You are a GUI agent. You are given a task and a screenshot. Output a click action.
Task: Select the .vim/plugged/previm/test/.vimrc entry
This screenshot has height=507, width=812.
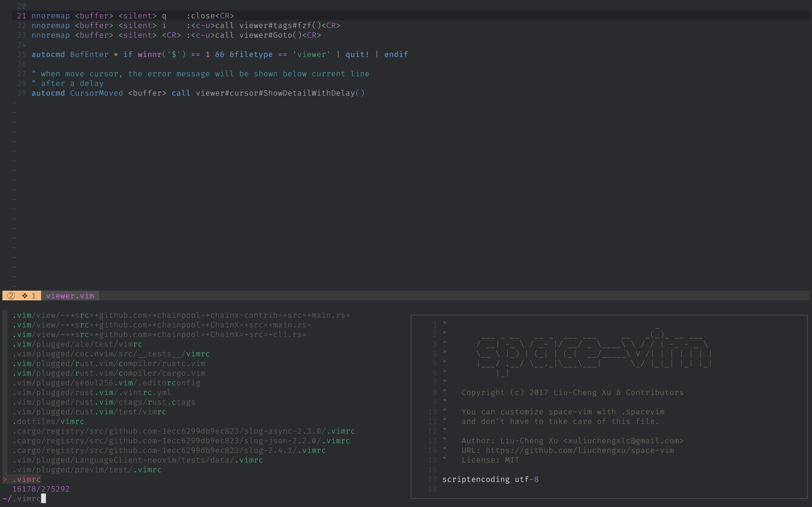pyautogui.click(x=87, y=470)
